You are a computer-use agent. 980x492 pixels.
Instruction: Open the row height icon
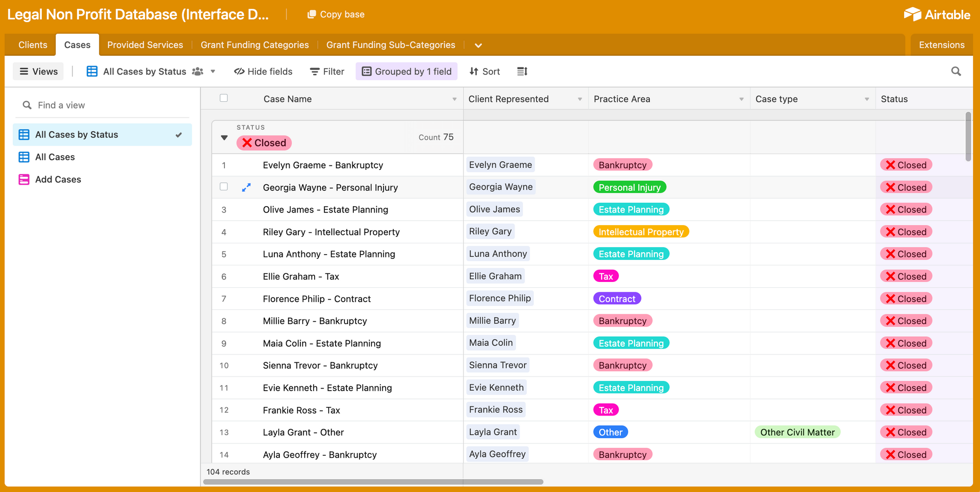[x=522, y=71]
